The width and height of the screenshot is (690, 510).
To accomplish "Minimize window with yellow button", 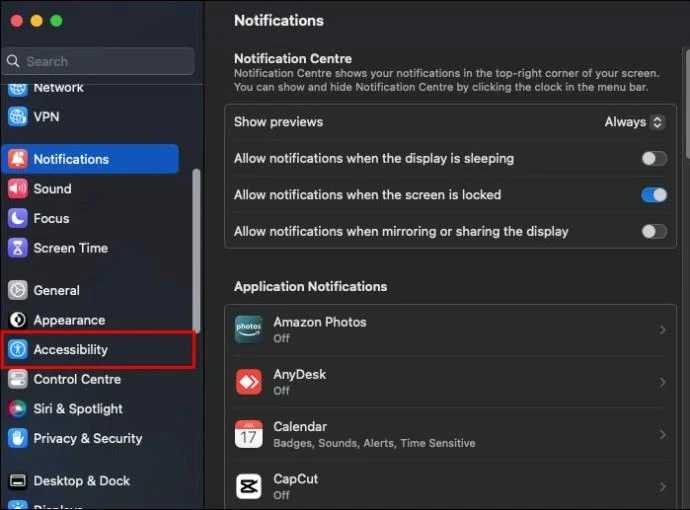I will (37, 21).
